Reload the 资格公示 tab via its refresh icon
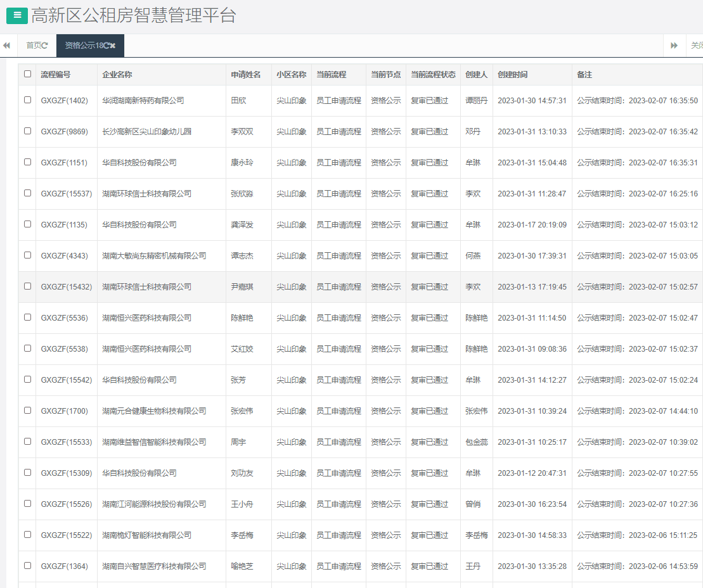 coord(106,46)
